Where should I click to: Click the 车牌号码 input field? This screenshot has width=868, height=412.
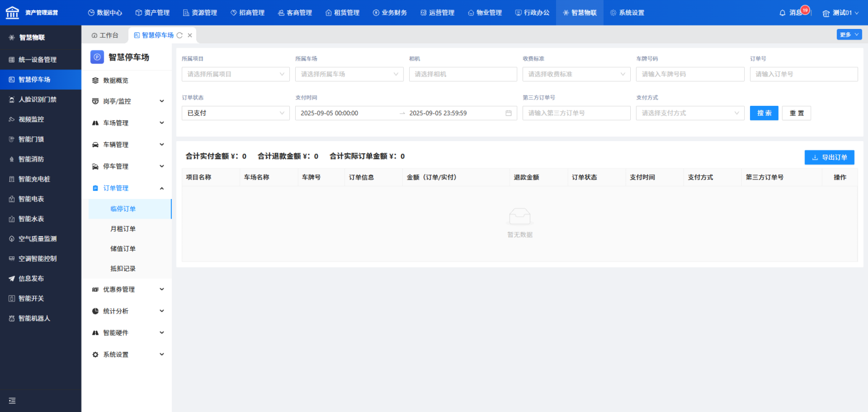pyautogui.click(x=690, y=74)
